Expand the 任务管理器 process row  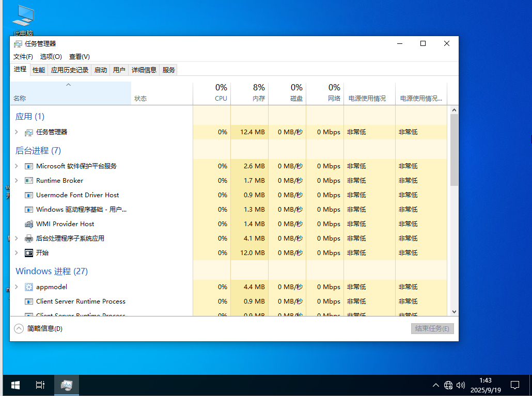17,132
